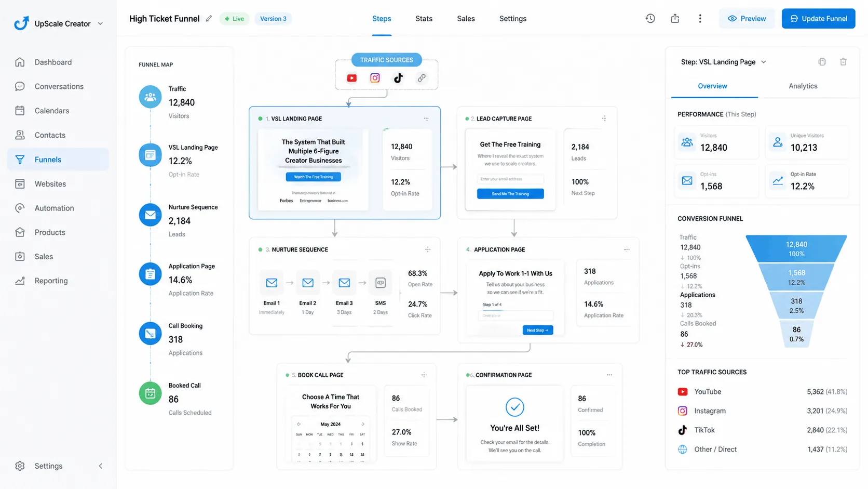Screen dimensions: 868x489
Task: Open funnel Settings tab
Action: tap(512, 19)
